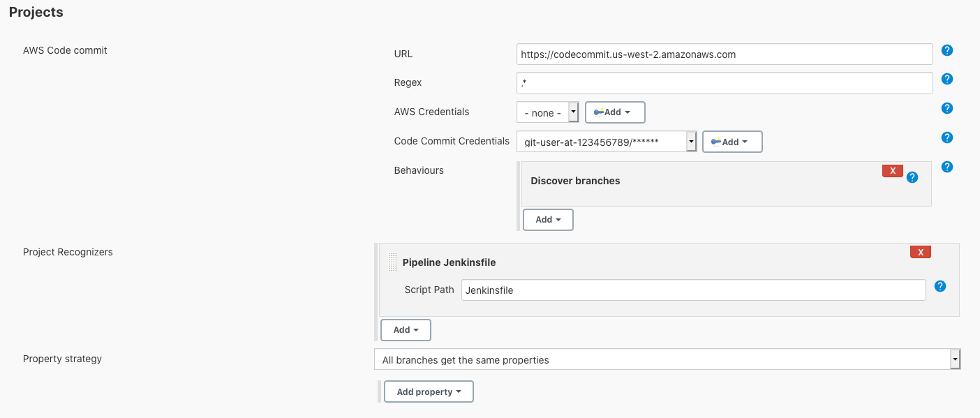This screenshot has width=980, height=418.
Task: Open the Add dropdown under Project Recognizers
Action: [x=406, y=329]
